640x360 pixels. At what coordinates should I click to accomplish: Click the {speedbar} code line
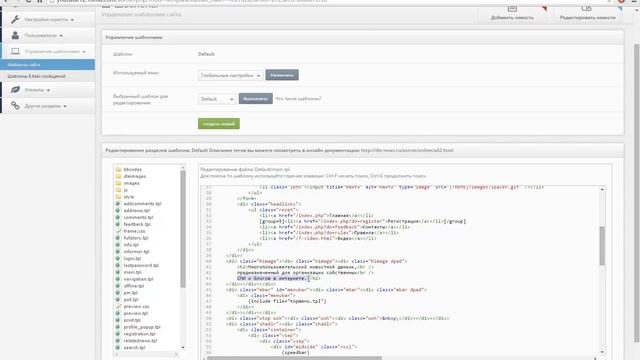[295, 352]
